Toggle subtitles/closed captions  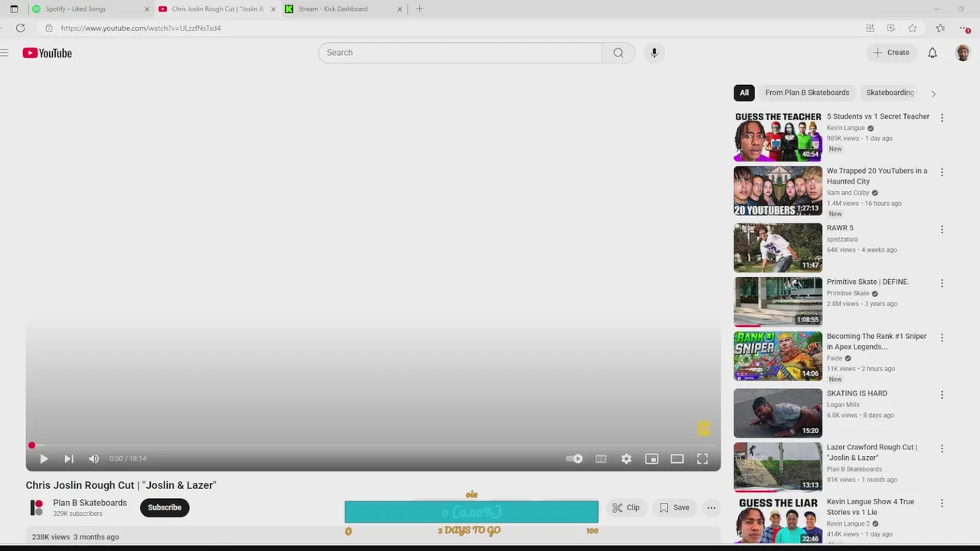pyautogui.click(x=601, y=458)
